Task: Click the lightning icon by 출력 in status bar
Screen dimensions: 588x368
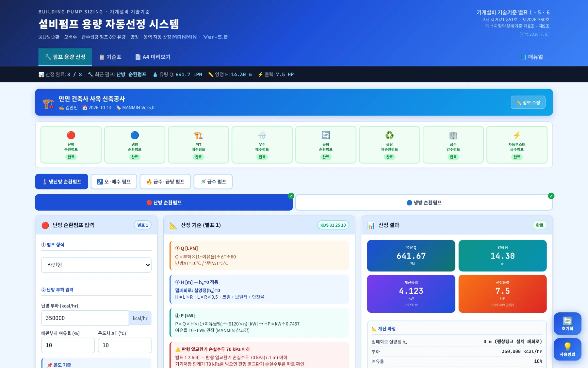Action: 260,75
